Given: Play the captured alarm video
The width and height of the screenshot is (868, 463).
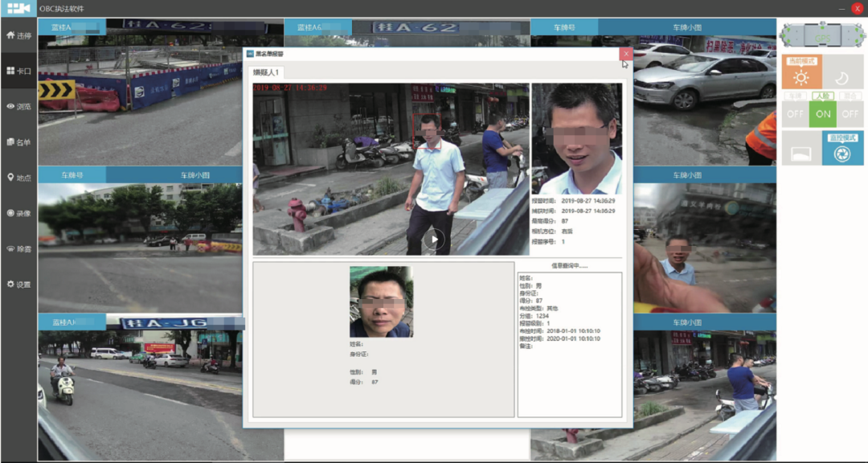Looking at the screenshot, I should coord(434,239).
